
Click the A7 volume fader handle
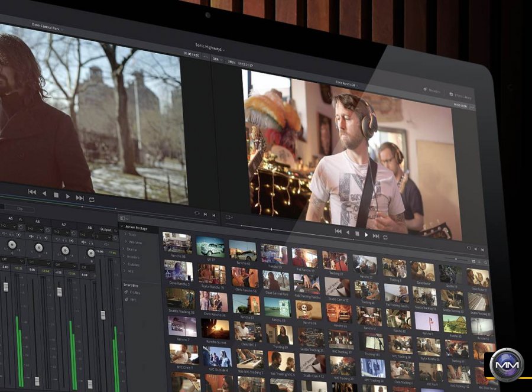click(x=59, y=292)
